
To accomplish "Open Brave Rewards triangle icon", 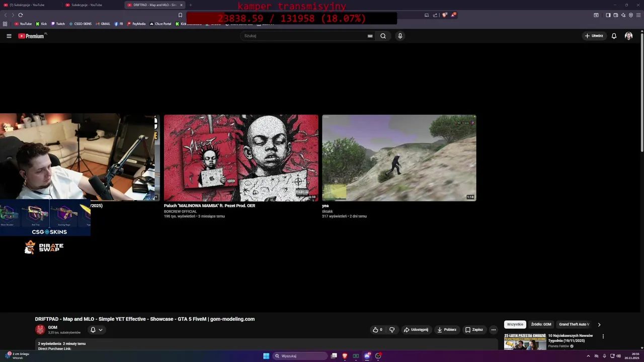I will [x=453, y=15].
